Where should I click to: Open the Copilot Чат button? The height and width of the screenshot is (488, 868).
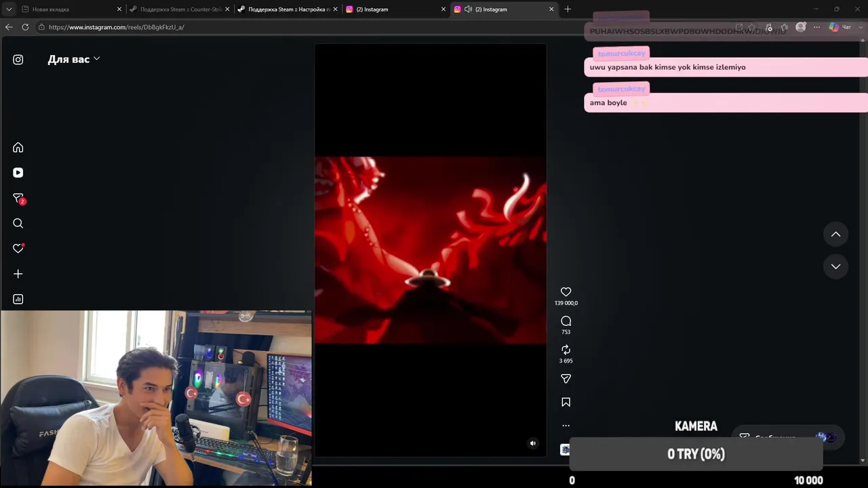840,27
